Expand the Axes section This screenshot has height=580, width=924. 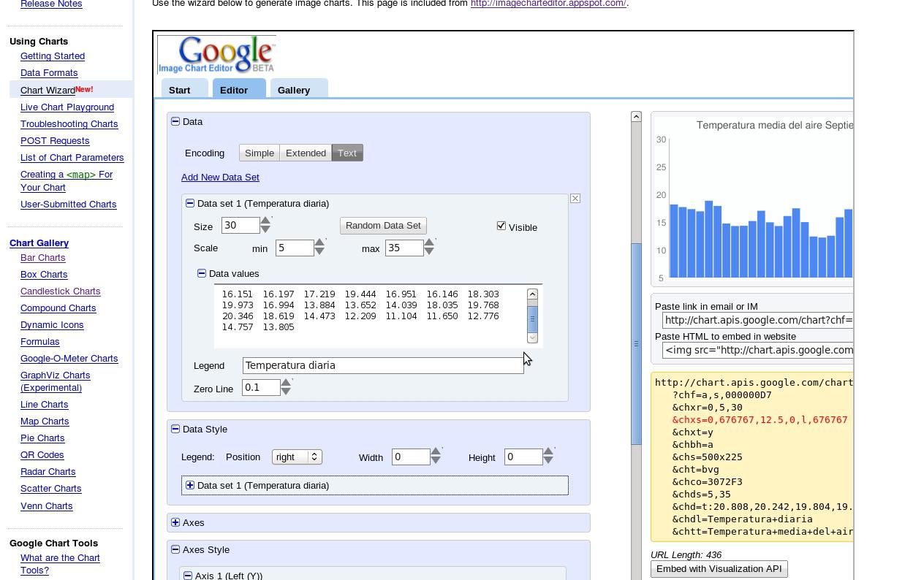(x=175, y=522)
